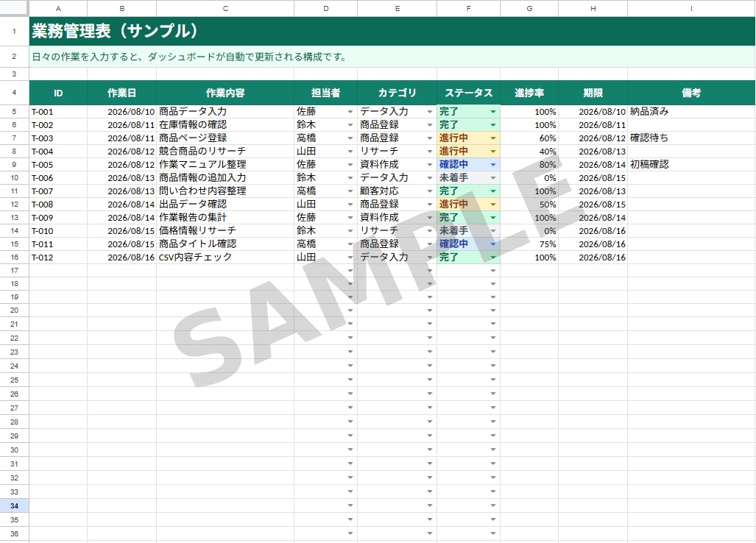Select the cell containing T-001
The image size is (756, 543).
pyautogui.click(x=58, y=112)
